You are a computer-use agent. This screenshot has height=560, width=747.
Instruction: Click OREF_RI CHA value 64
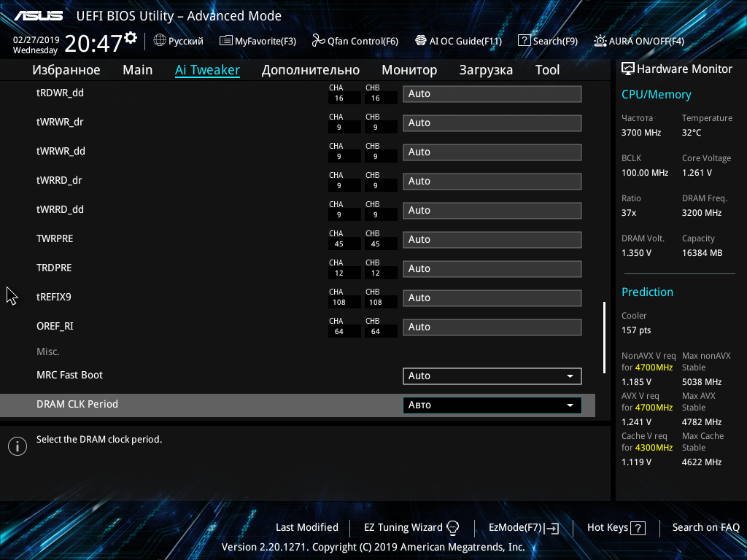338,332
